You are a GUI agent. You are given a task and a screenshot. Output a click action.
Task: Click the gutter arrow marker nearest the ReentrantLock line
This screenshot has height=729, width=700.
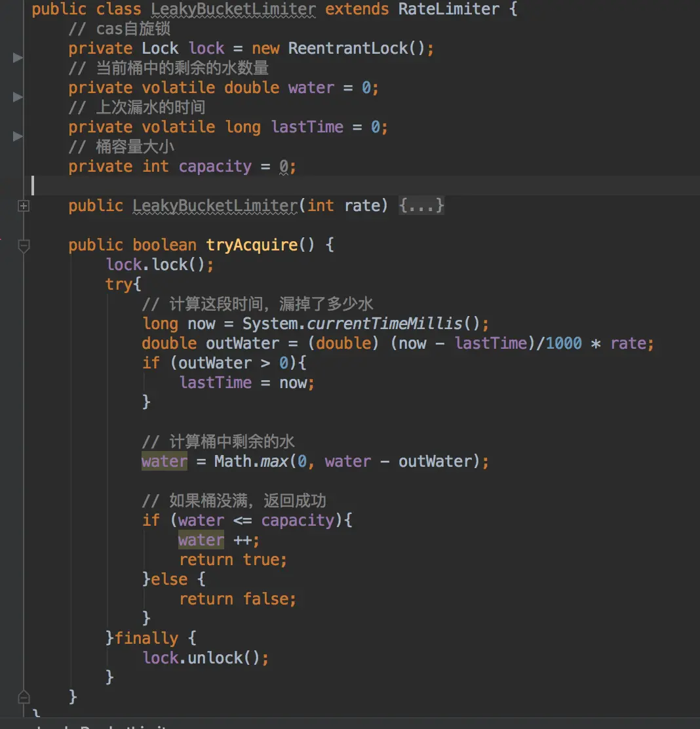tap(18, 58)
